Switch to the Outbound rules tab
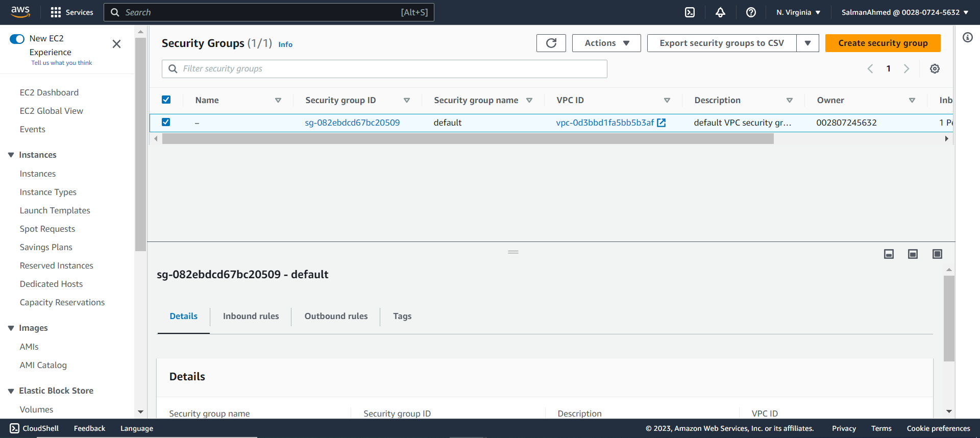 point(336,316)
